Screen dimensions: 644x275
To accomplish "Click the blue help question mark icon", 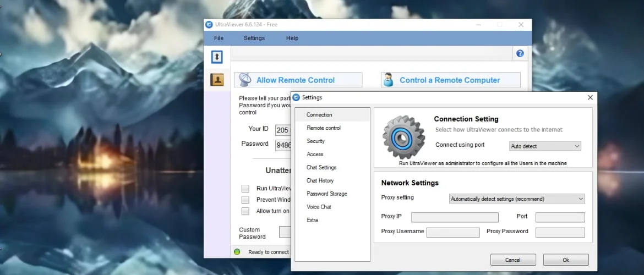I will click(x=520, y=53).
